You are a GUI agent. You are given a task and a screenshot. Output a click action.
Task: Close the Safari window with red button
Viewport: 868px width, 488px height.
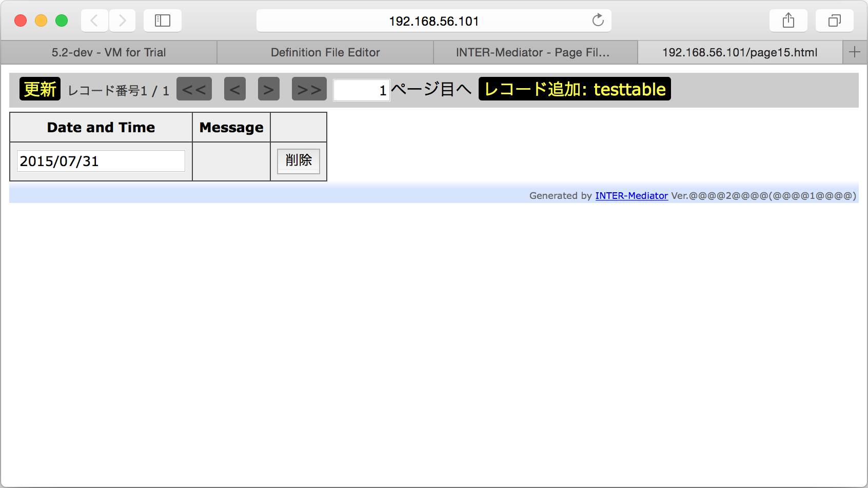[21, 21]
